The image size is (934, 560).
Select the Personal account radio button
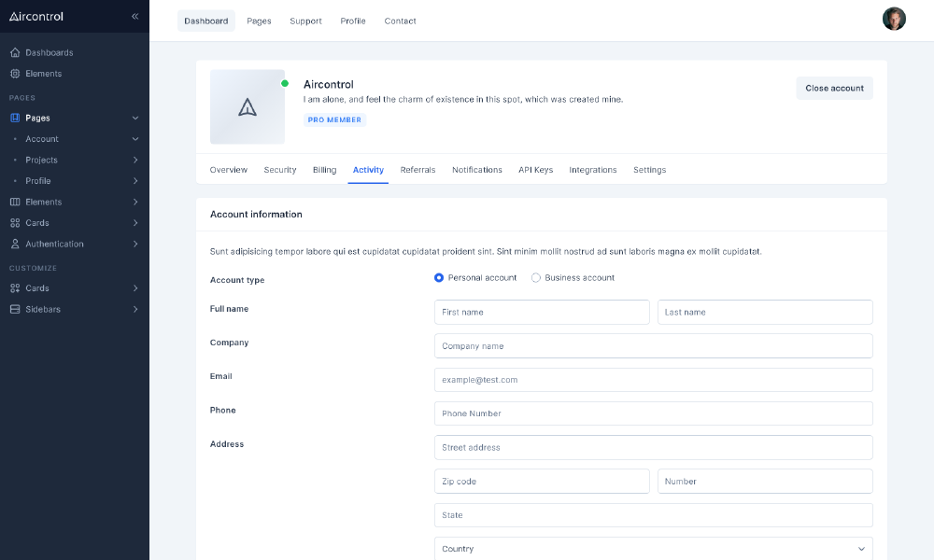click(439, 278)
